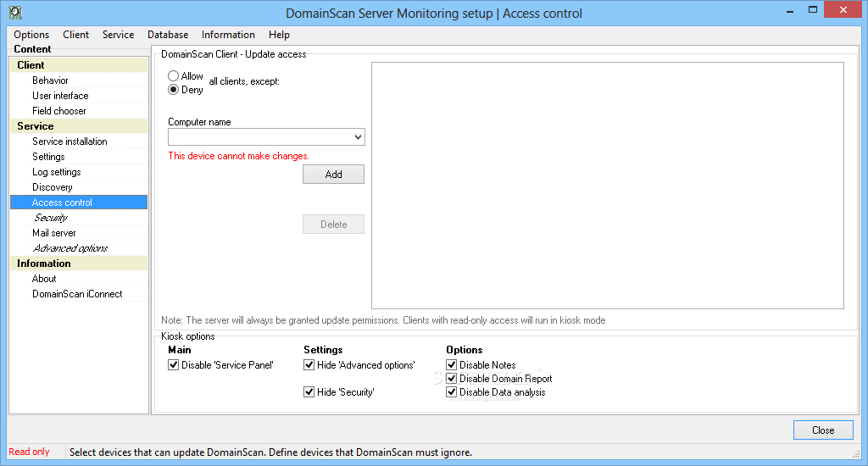Open the Database menu
868x466 pixels.
pos(168,34)
